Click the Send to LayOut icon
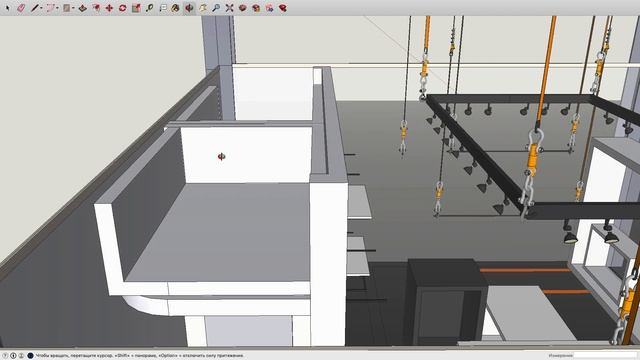Image resolution: width=640 pixels, height=360 pixels. tap(269, 8)
